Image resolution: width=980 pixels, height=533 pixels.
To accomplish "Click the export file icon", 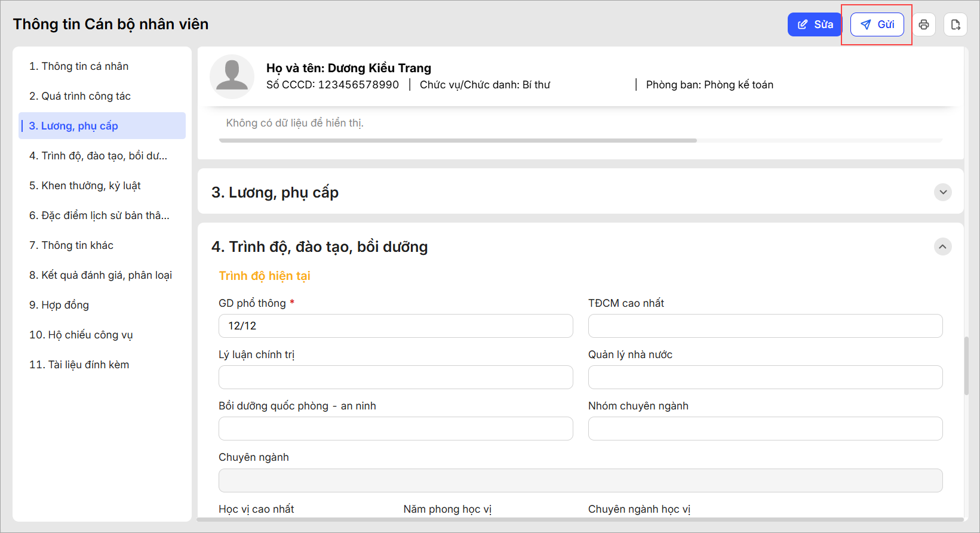I will (x=956, y=24).
